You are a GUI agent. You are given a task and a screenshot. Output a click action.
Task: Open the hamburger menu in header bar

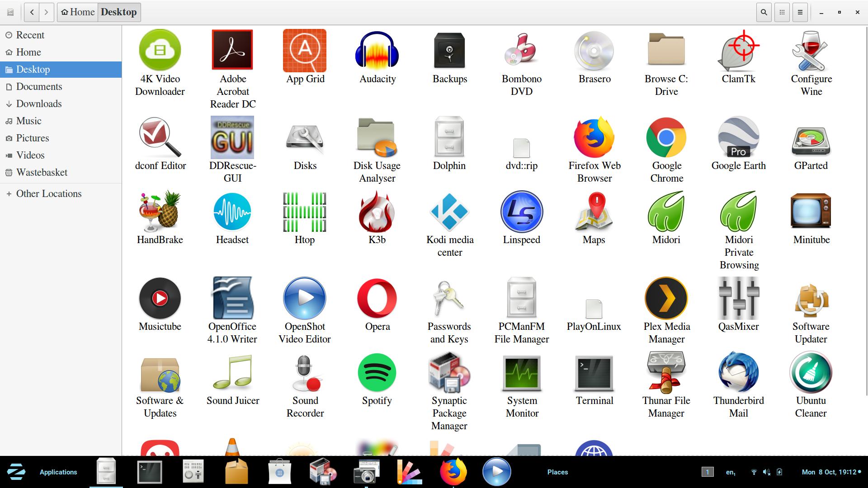[800, 12]
